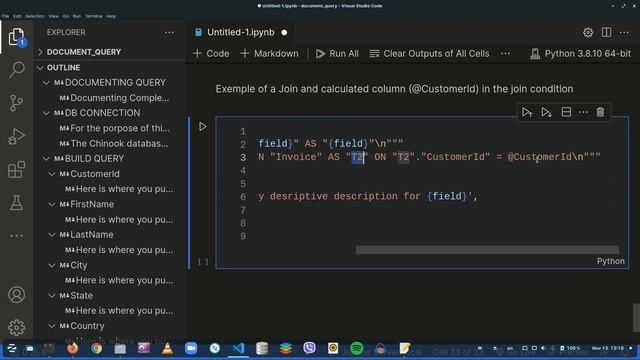The height and width of the screenshot is (360, 640).
Task: Add a new Code cell
Action: pyautogui.click(x=211, y=53)
